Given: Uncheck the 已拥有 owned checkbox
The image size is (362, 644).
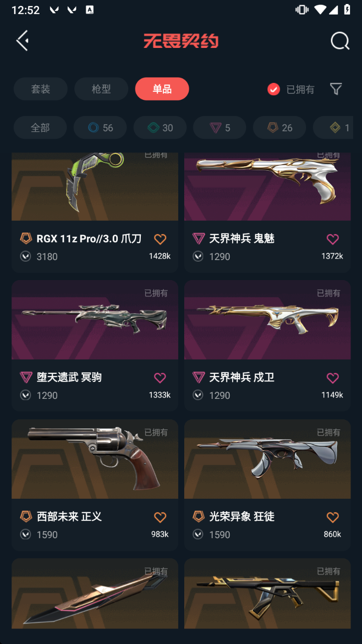Looking at the screenshot, I should [274, 89].
